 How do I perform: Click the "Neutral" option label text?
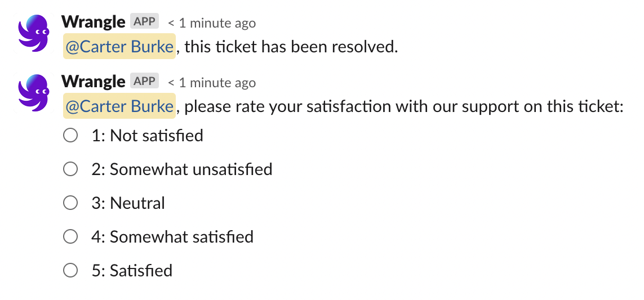[x=137, y=203]
